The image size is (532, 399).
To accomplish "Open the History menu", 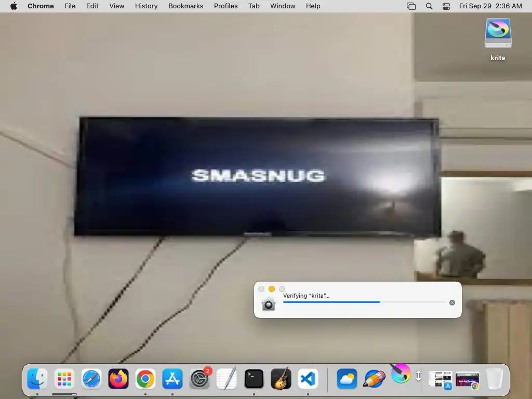I will pos(146,6).
